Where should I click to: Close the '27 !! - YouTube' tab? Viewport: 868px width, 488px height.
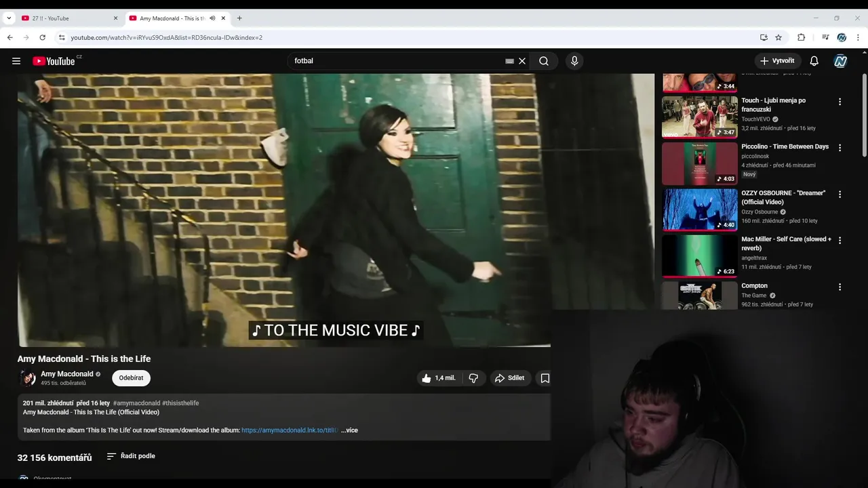[x=115, y=18]
